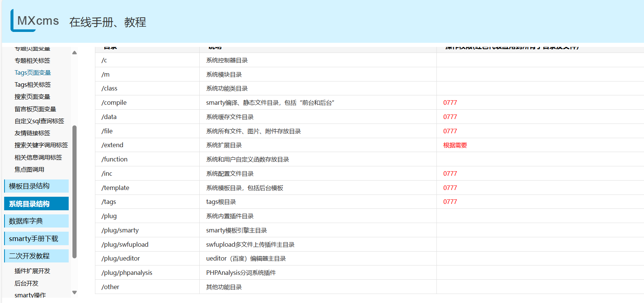Open the 友情链接标签 page
The image size is (644, 303).
click(x=32, y=133)
